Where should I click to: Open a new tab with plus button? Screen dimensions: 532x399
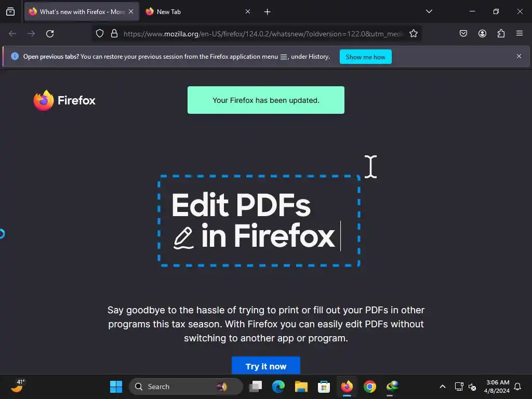(x=268, y=12)
